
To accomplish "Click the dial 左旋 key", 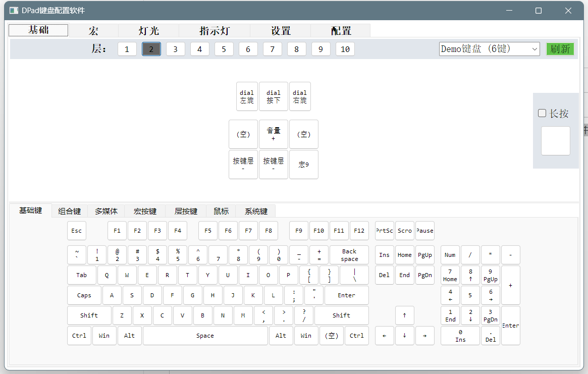I will (247, 96).
